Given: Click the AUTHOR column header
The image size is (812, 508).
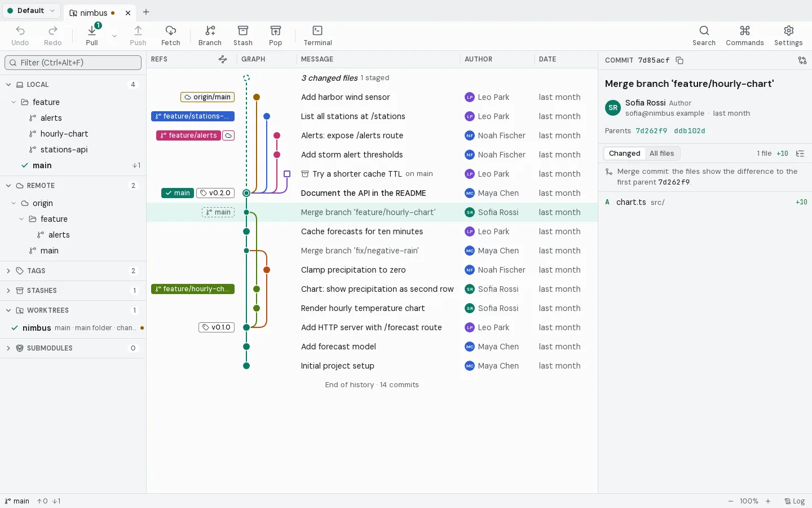Looking at the screenshot, I should (478, 59).
